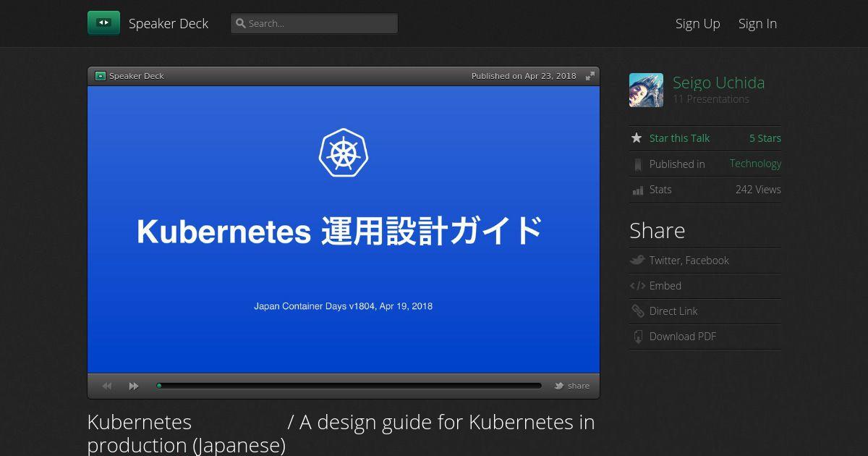
Task: Click the Published on Apr 23, 2018 text
Action: pyautogui.click(x=524, y=76)
